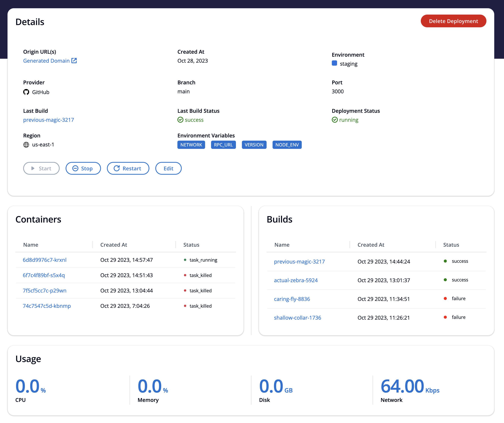Image resolution: width=504 pixels, height=423 pixels.
Task: Click the Oct 29 2023, 14:57:47 timestamp
Action: [127, 260]
